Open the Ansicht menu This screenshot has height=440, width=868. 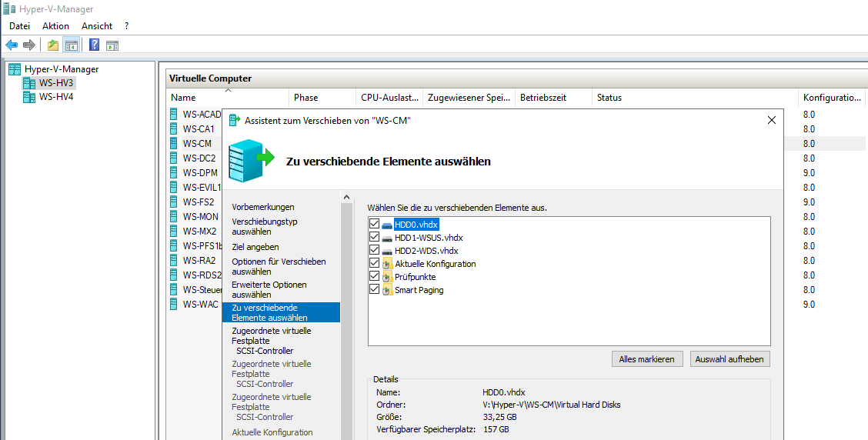click(x=97, y=26)
